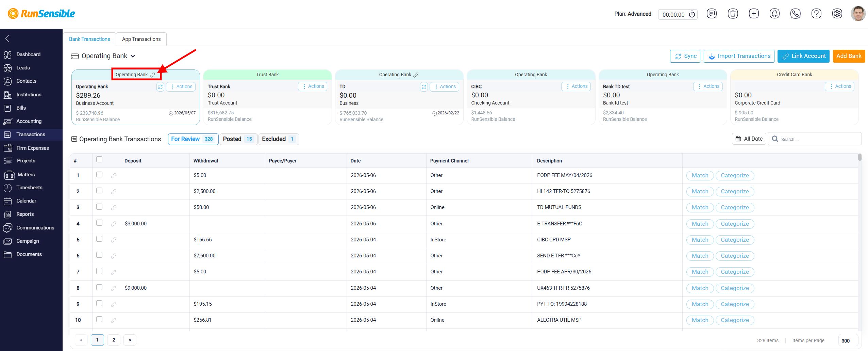Click the plus quick-add icon in header
Viewport: 868px width, 351px height.
(x=754, y=14)
